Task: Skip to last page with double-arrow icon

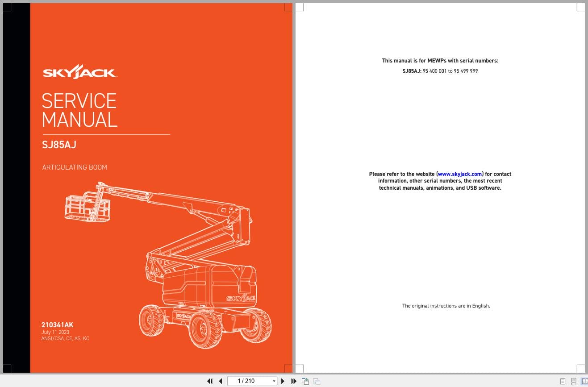Action: [x=294, y=381]
